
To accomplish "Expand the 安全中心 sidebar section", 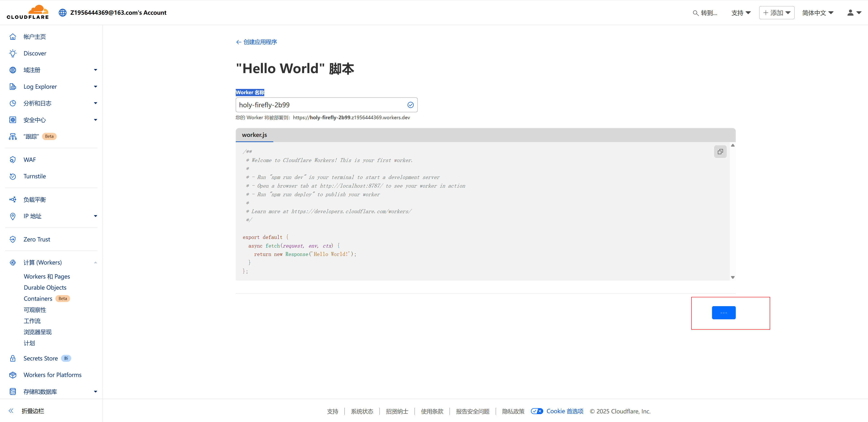I will [x=95, y=120].
